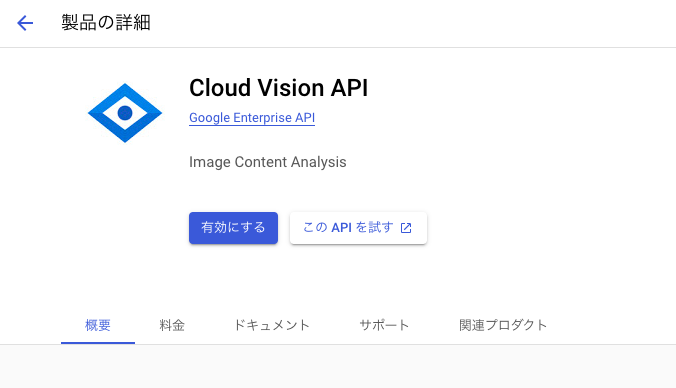Screen dimensions: 676x388
Task: Switch to the 概要 tab
Action: pyautogui.click(x=98, y=325)
